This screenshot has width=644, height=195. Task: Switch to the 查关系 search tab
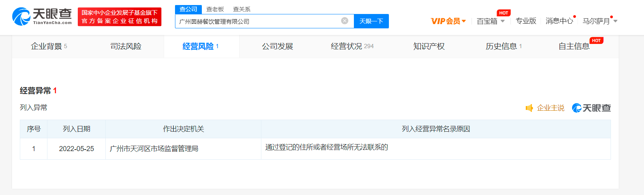tap(241, 9)
